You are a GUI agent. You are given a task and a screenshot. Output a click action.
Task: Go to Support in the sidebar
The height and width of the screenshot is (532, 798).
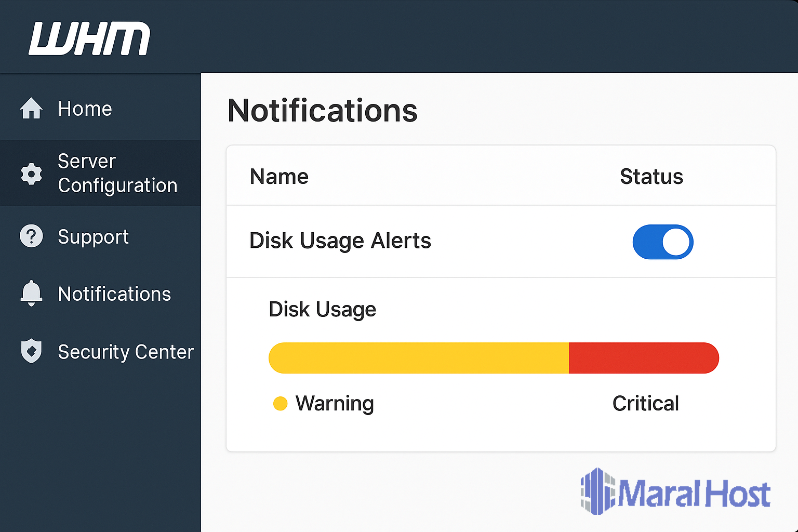[x=93, y=237]
